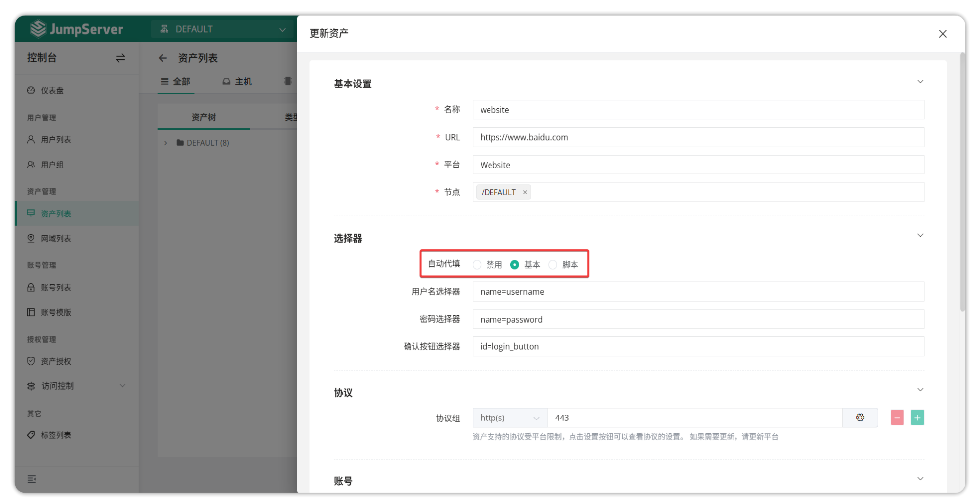Select 禁用 autofill radio option
The height and width of the screenshot is (503, 980).
coord(477,265)
